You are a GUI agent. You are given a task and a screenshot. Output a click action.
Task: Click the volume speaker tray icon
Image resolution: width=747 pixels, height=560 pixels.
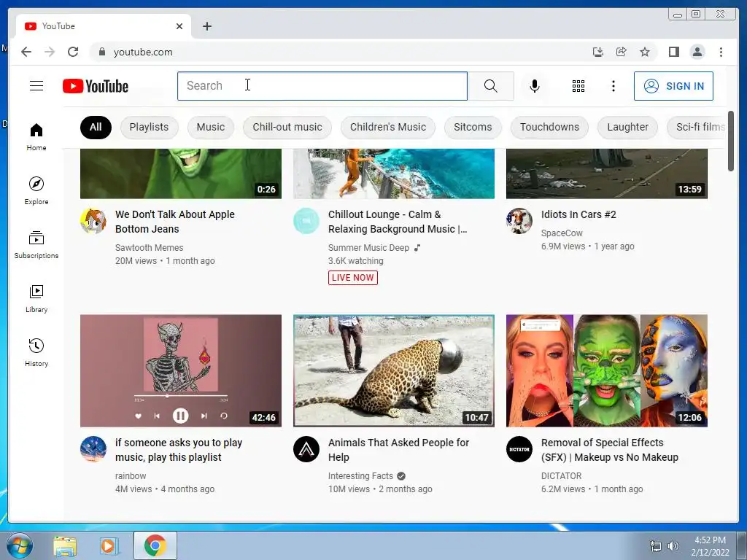tap(673, 546)
